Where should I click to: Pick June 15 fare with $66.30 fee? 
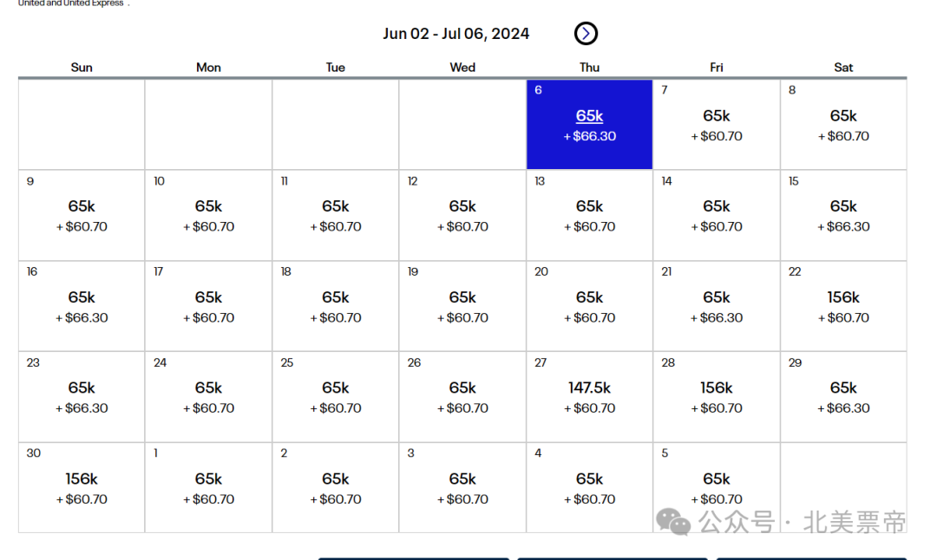[x=843, y=215]
